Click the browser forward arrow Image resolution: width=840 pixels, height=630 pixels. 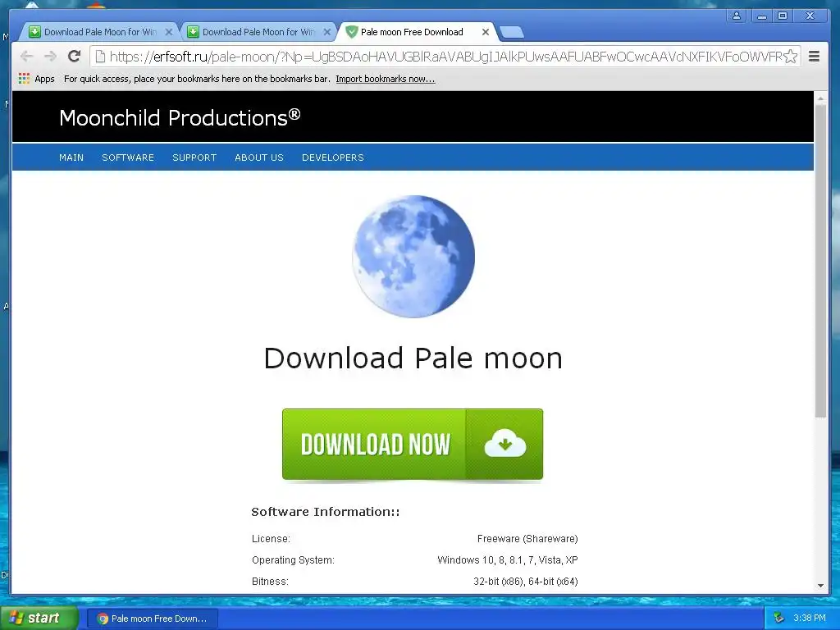[50, 57]
